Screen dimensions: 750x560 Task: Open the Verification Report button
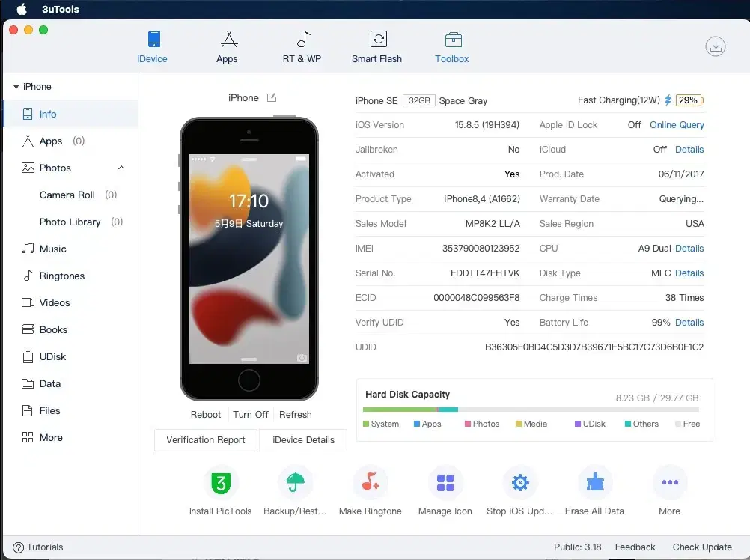(x=206, y=440)
